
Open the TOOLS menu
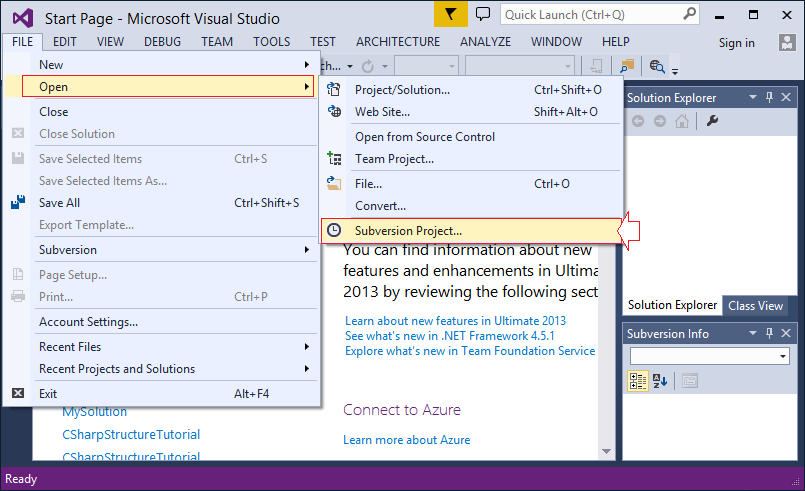pos(272,42)
